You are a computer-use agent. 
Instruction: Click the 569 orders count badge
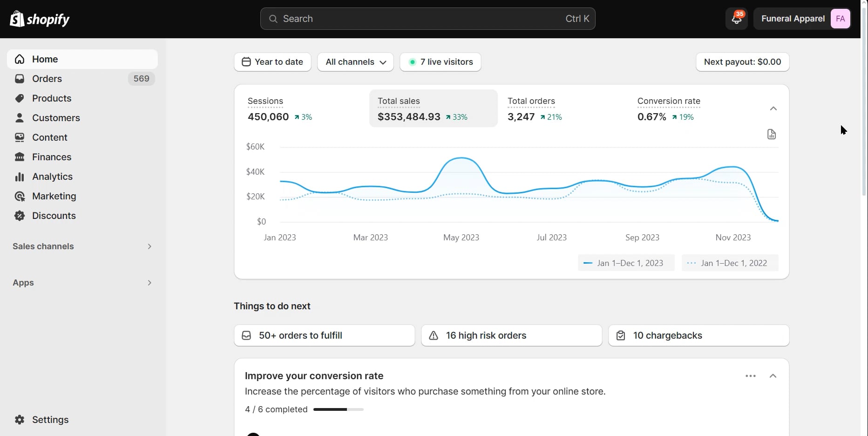142,79
